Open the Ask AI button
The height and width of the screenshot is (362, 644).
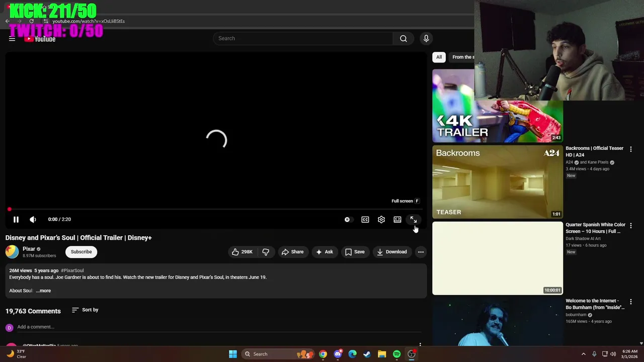(325, 251)
